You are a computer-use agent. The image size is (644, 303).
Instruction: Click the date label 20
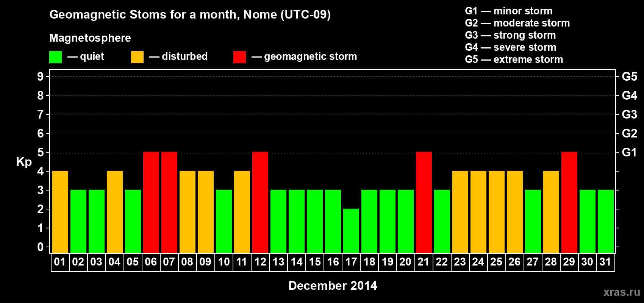click(x=405, y=262)
